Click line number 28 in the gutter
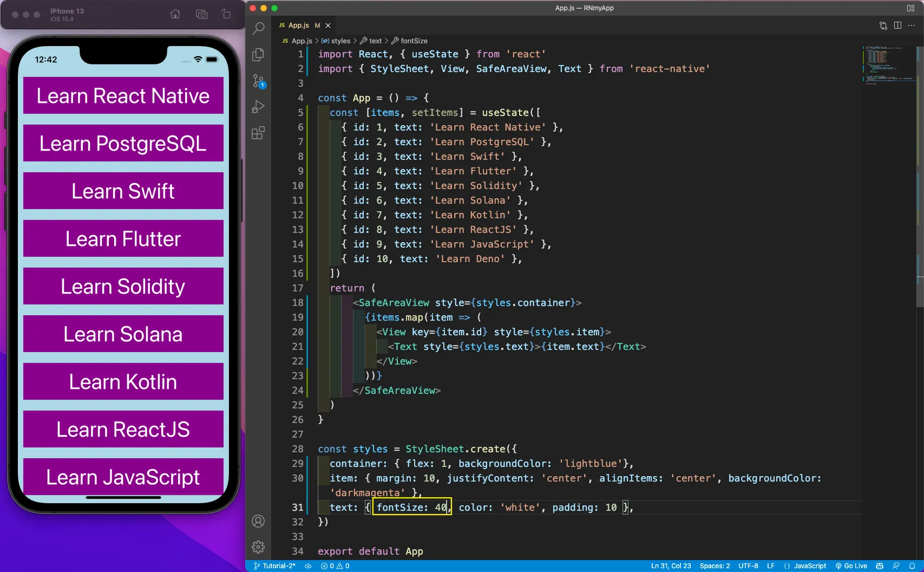924x572 pixels. click(298, 449)
